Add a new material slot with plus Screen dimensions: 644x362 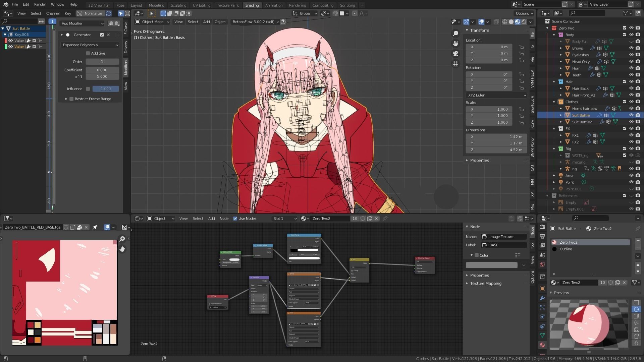638,241
